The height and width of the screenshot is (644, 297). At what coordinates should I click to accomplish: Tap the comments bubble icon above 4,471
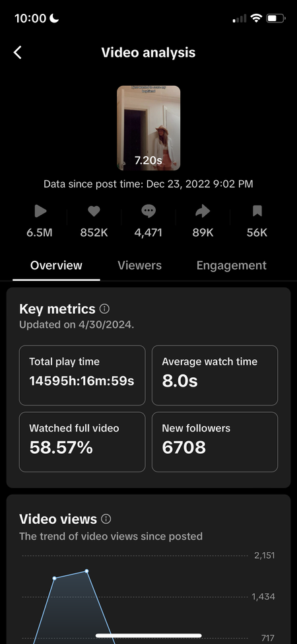pos(148,211)
